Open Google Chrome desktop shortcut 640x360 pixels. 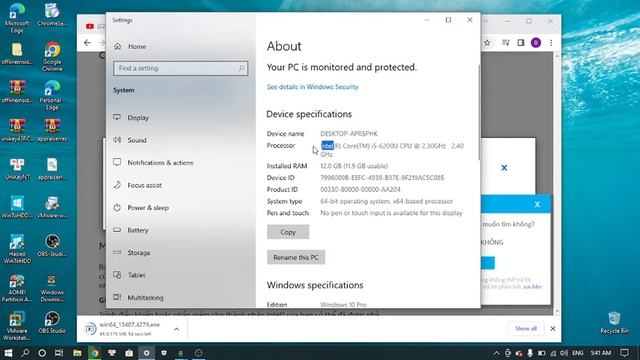click(52, 57)
